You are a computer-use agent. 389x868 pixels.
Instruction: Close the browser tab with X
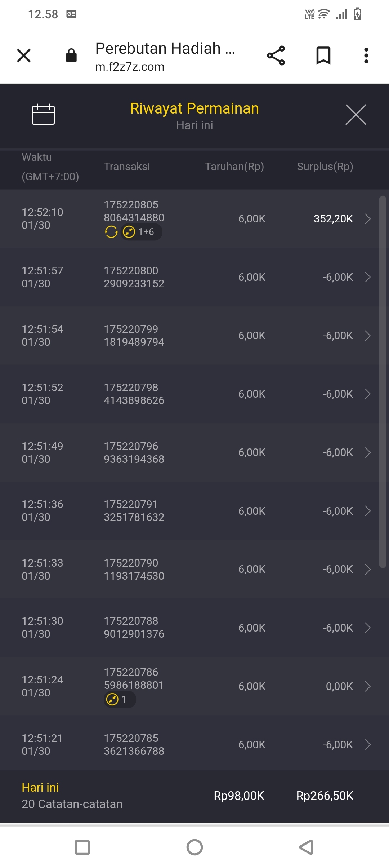coord(24,56)
